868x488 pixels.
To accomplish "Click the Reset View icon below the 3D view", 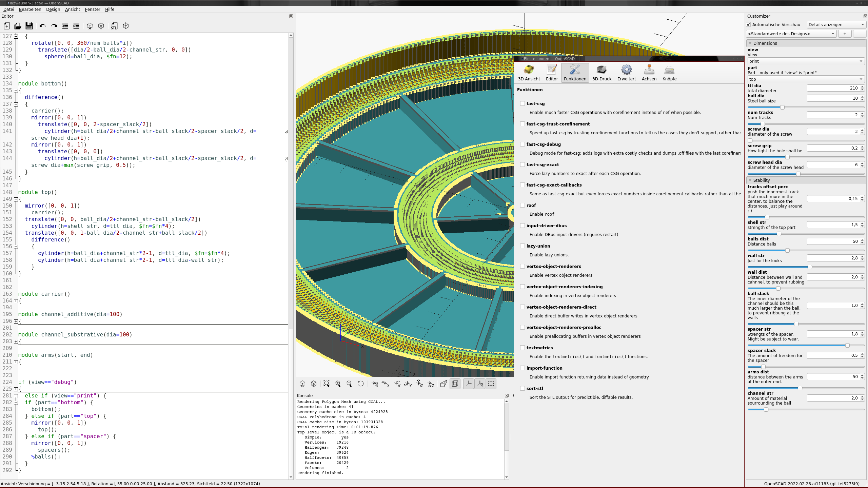I will 361,384.
